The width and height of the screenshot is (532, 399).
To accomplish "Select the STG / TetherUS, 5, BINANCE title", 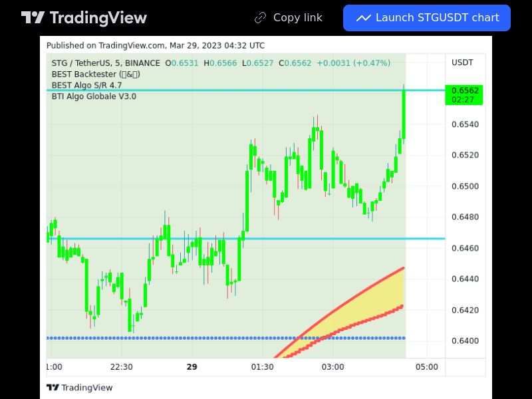I will [x=106, y=63].
